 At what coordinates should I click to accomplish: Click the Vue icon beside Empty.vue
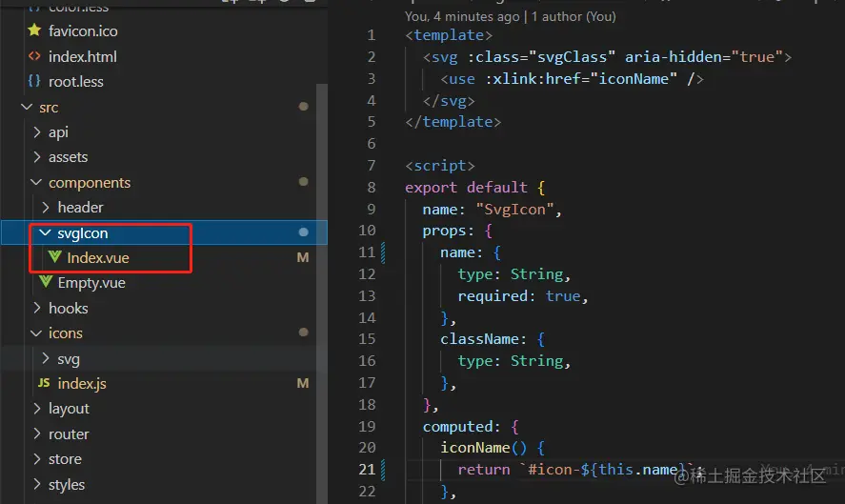(46, 282)
